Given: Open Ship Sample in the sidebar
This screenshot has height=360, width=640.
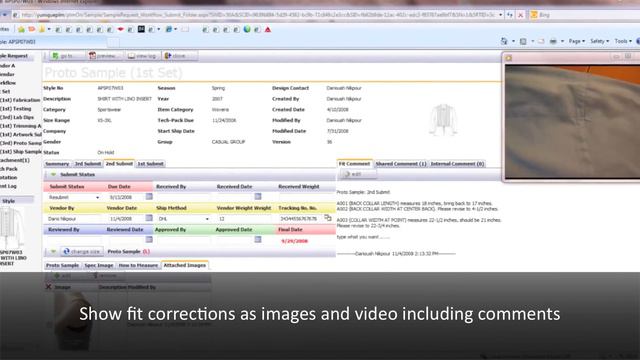Looking at the screenshot, I should 21,151.
